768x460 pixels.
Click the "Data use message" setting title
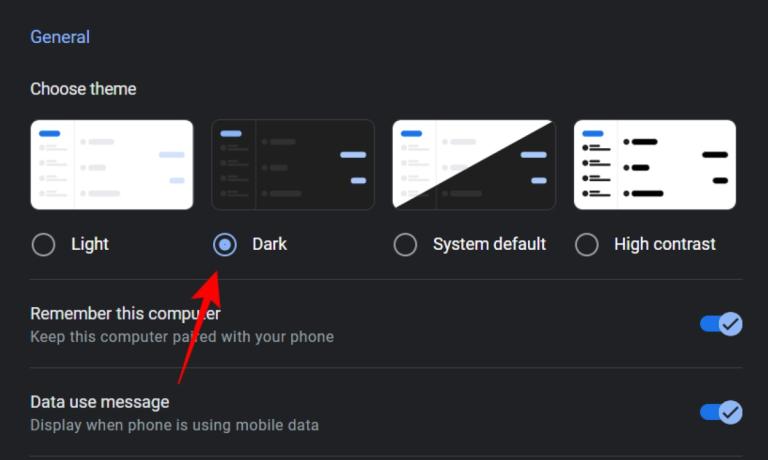pyautogui.click(x=100, y=402)
